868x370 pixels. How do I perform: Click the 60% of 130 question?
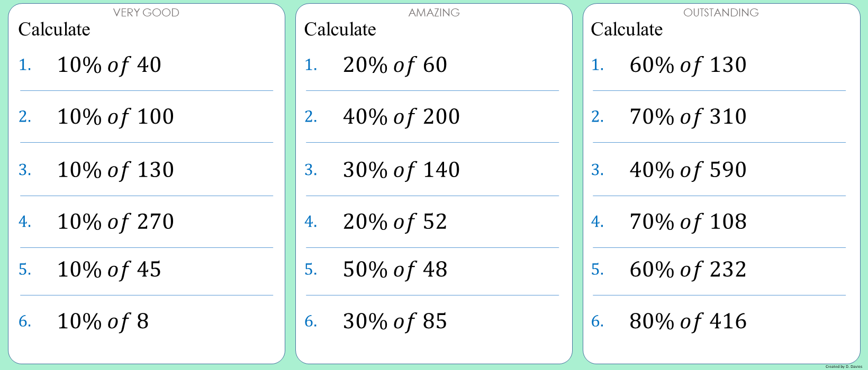coord(688,65)
